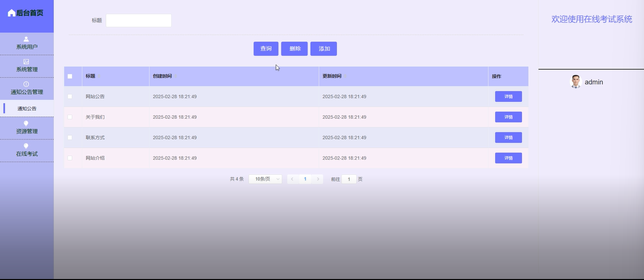Check the box for 联系方式 row
The height and width of the screenshot is (280, 644).
click(70, 138)
